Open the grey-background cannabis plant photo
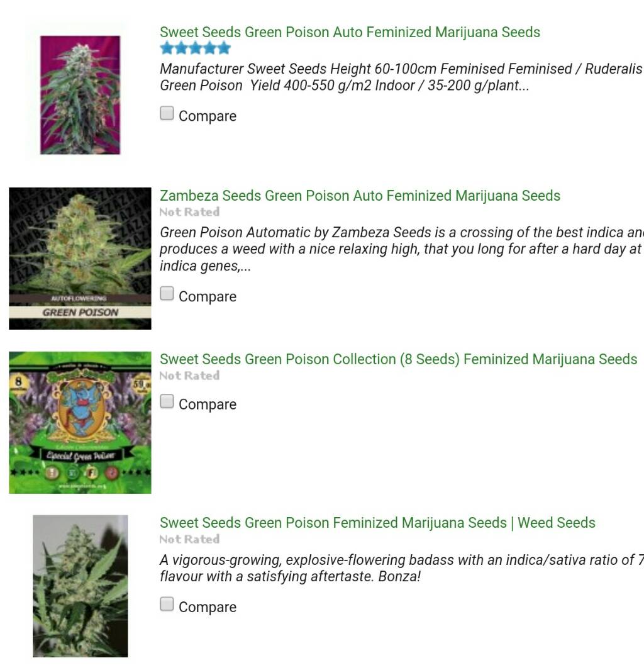644x670 pixels. (x=80, y=586)
